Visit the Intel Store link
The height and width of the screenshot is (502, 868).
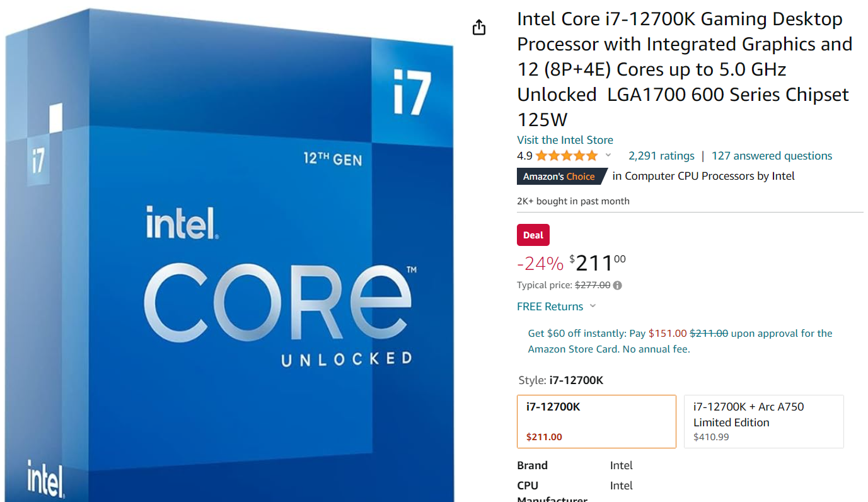coord(565,140)
